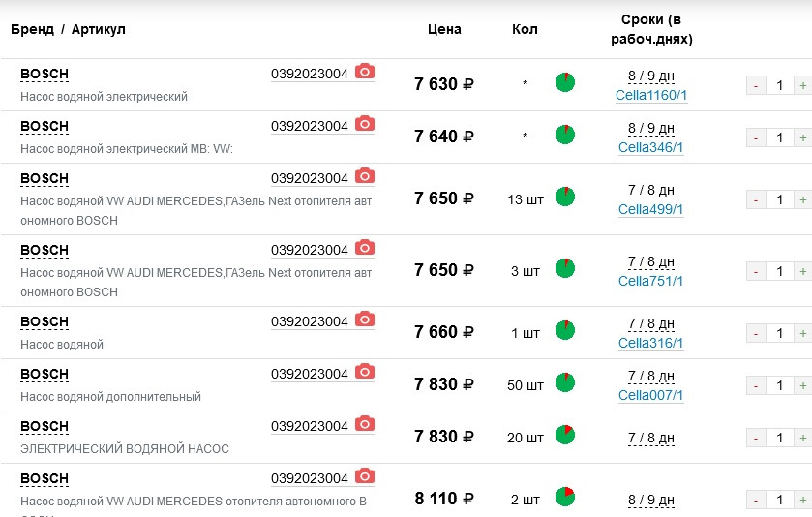Open photo for the 7 630 ₽ Bosch pump

(x=364, y=72)
